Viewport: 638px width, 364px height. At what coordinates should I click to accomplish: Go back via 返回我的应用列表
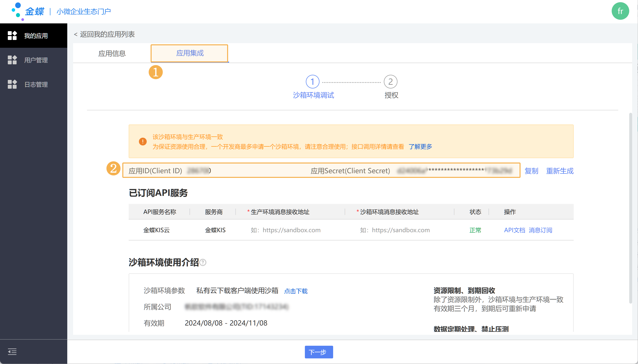coord(105,34)
